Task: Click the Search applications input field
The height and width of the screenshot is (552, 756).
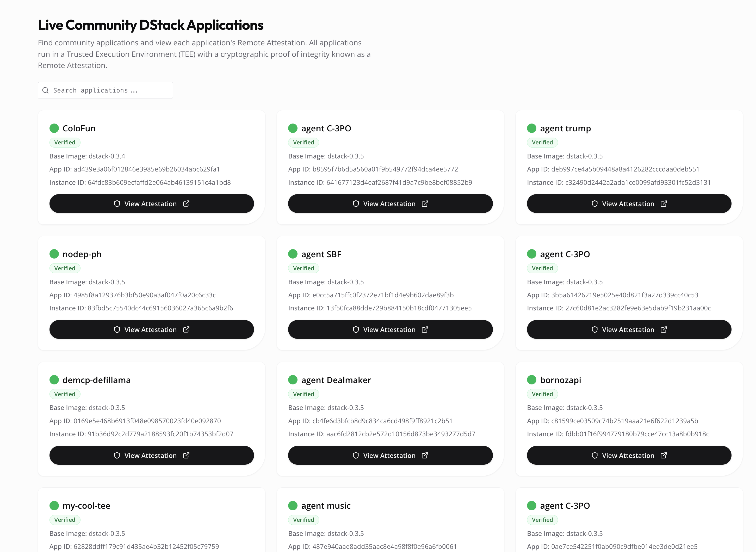Action: [x=110, y=90]
